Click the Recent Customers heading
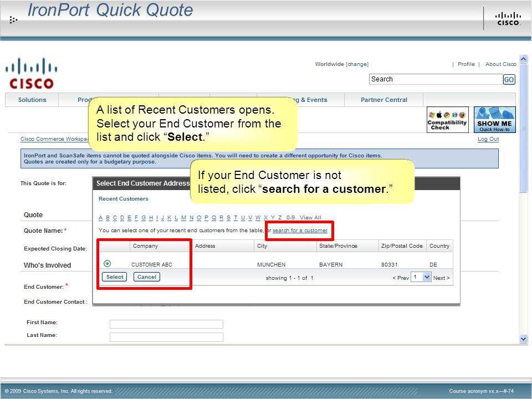 (123, 199)
